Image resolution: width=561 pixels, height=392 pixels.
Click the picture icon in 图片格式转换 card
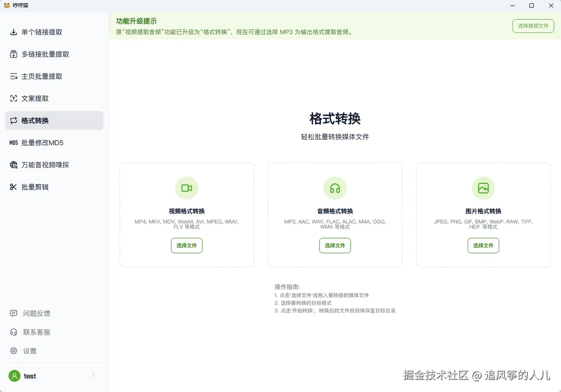[483, 188]
